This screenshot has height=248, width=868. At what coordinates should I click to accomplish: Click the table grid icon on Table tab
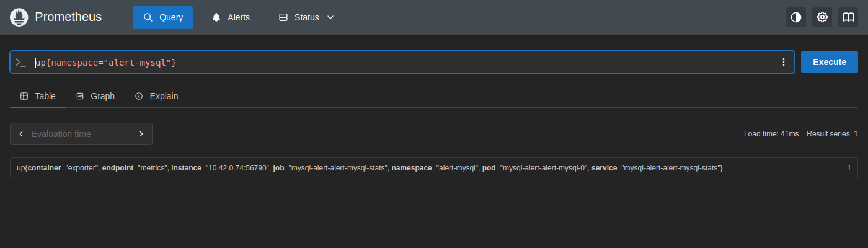pyautogui.click(x=24, y=96)
